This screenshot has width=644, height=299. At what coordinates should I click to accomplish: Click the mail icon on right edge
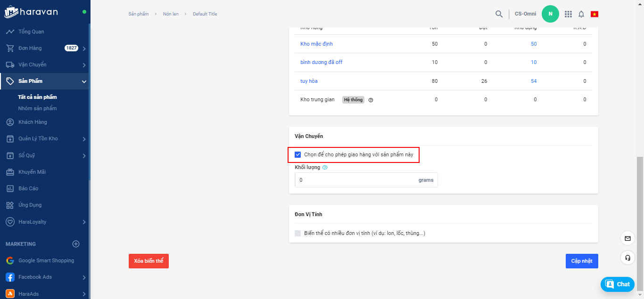[x=627, y=238]
